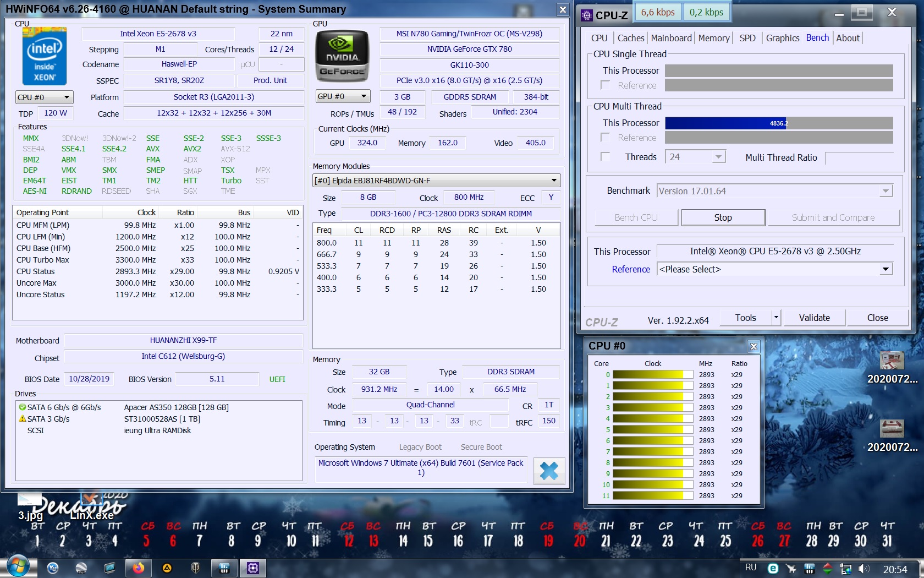Enable Multi Thread Reference checkbox
The image size is (924, 578).
pos(606,138)
